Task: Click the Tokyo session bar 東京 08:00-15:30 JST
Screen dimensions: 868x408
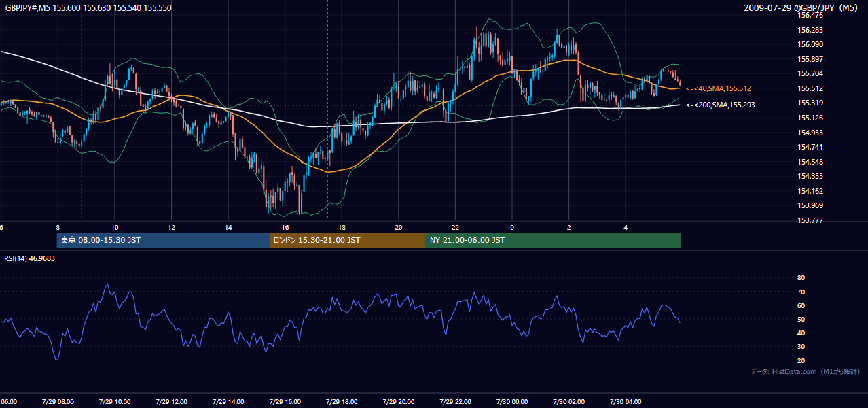Action: pos(163,240)
